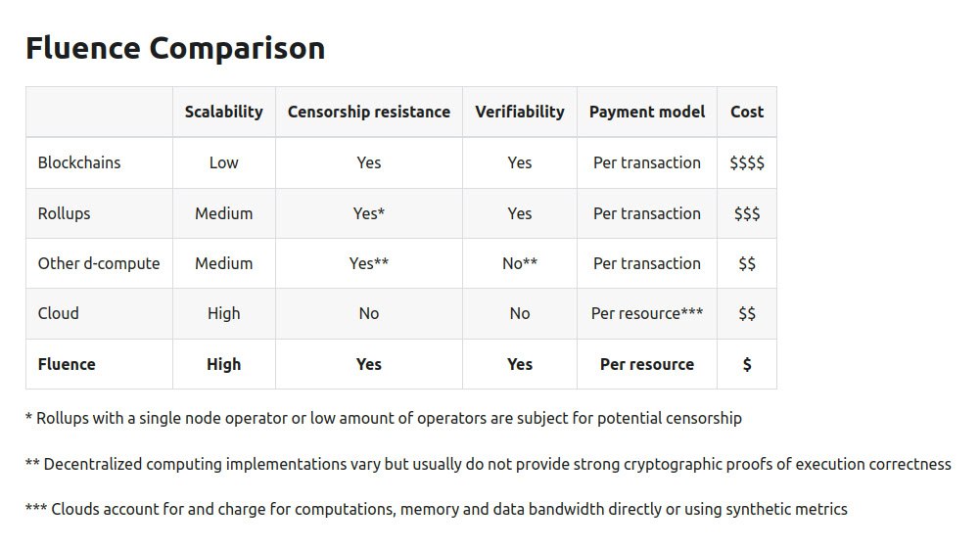The width and height of the screenshot is (980, 550).
Task: Select the Cloud row label
Action: click(59, 313)
